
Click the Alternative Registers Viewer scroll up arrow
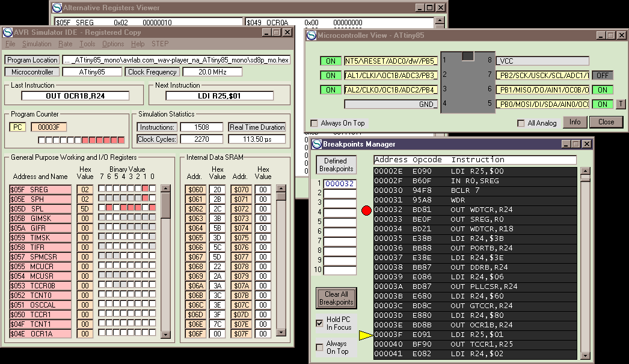pos(440,20)
